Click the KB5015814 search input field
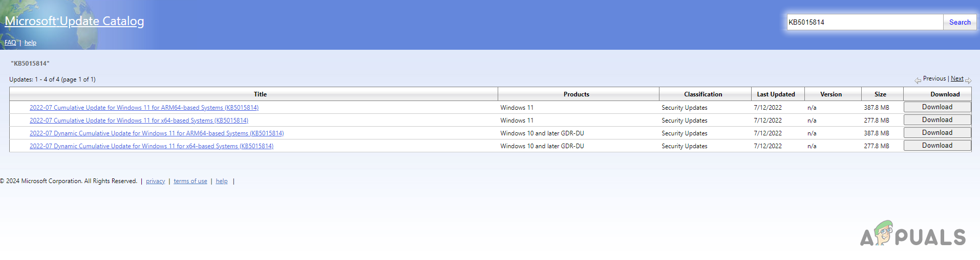The width and height of the screenshot is (980, 260). [x=865, y=22]
